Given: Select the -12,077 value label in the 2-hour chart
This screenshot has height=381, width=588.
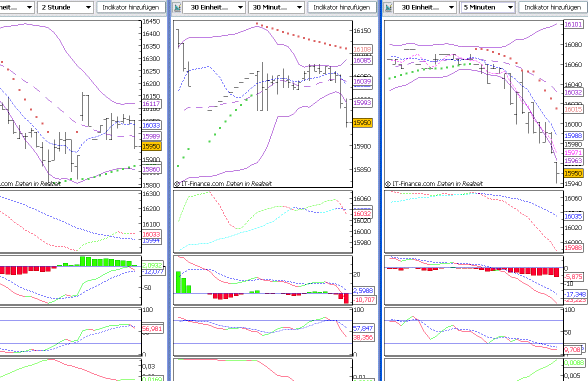Looking at the screenshot, I should click(153, 271).
